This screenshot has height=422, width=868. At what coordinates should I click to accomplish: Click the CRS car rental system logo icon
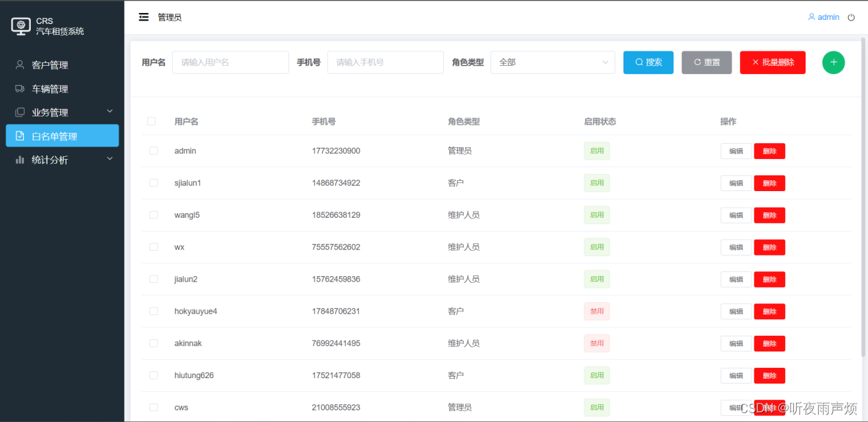[x=21, y=26]
